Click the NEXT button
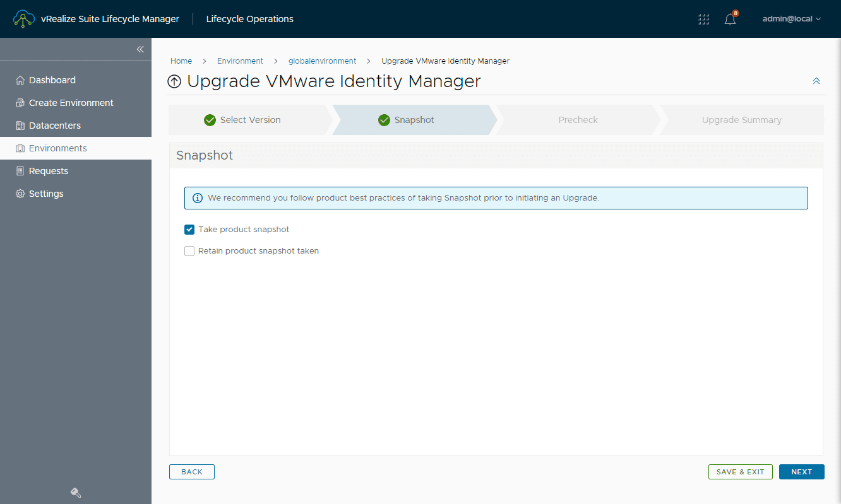The height and width of the screenshot is (504, 841). [801, 472]
